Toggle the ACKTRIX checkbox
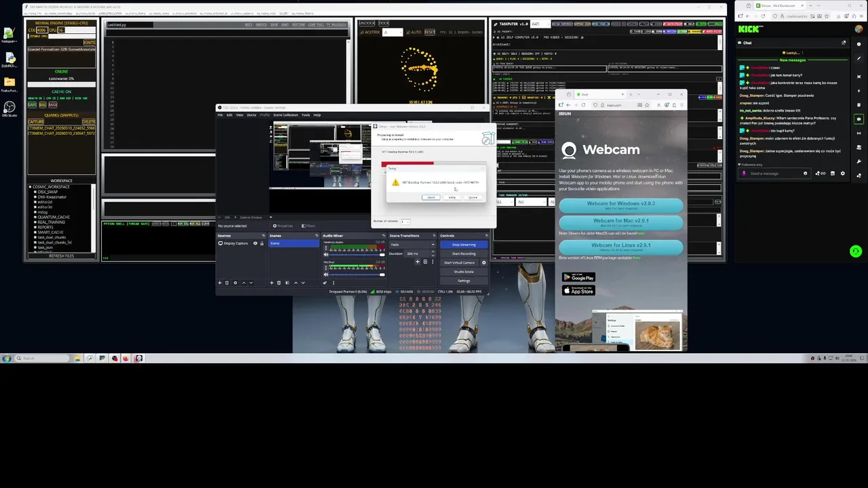Viewport: 868px width, 488px height. tap(361, 32)
